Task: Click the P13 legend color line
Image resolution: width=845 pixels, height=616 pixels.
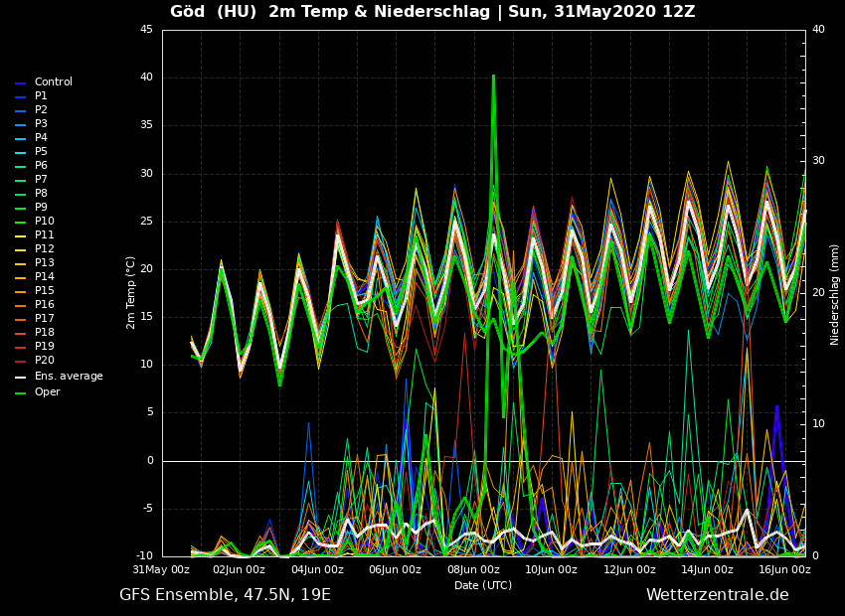Action: pyautogui.click(x=20, y=263)
